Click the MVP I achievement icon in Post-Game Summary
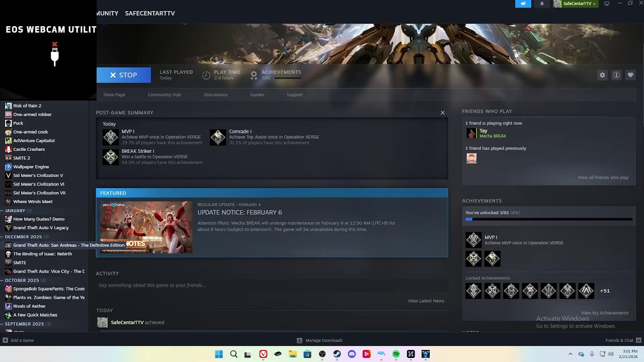The width and height of the screenshot is (644, 362). [111, 137]
